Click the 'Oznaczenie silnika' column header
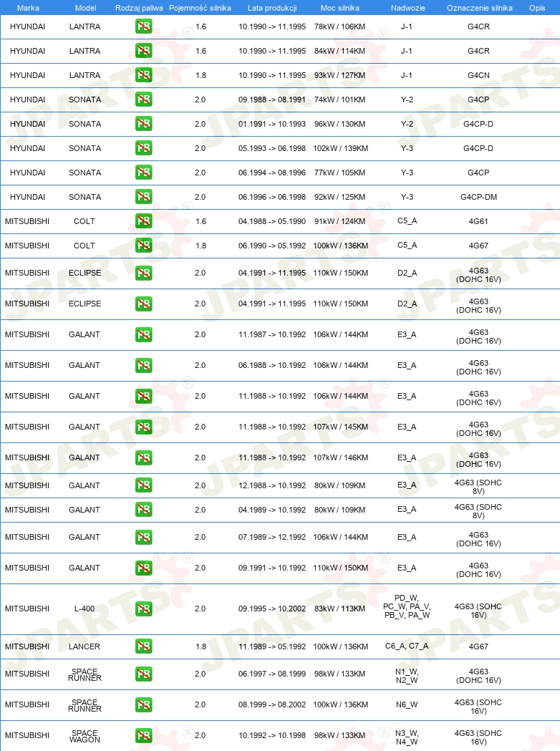This screenshot has width=560, height=751. (480, 8)
